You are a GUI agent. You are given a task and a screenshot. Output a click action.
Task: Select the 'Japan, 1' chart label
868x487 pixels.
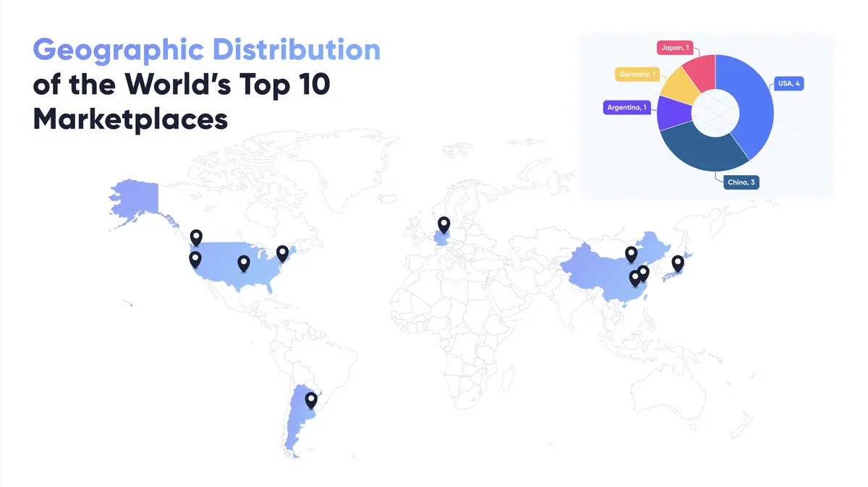676,47
